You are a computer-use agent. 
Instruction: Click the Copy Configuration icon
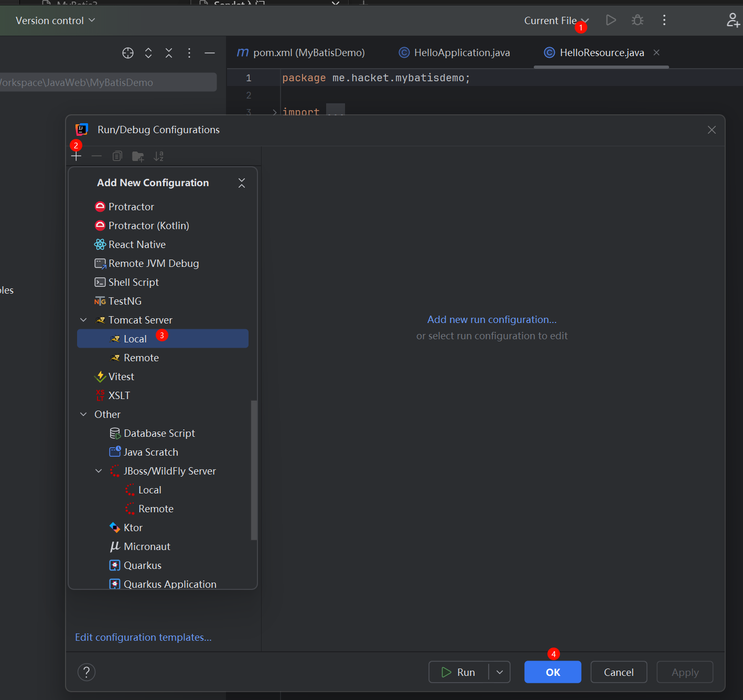117,156
